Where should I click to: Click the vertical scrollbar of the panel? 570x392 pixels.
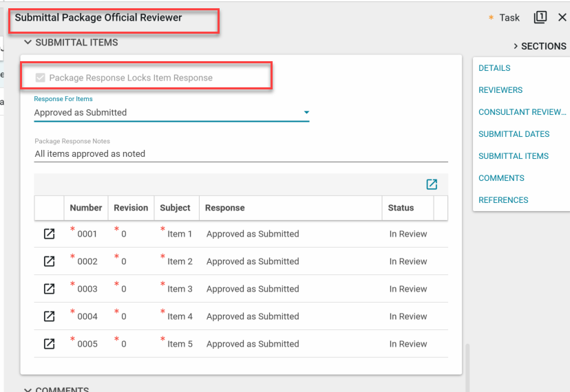pos(466,364)
